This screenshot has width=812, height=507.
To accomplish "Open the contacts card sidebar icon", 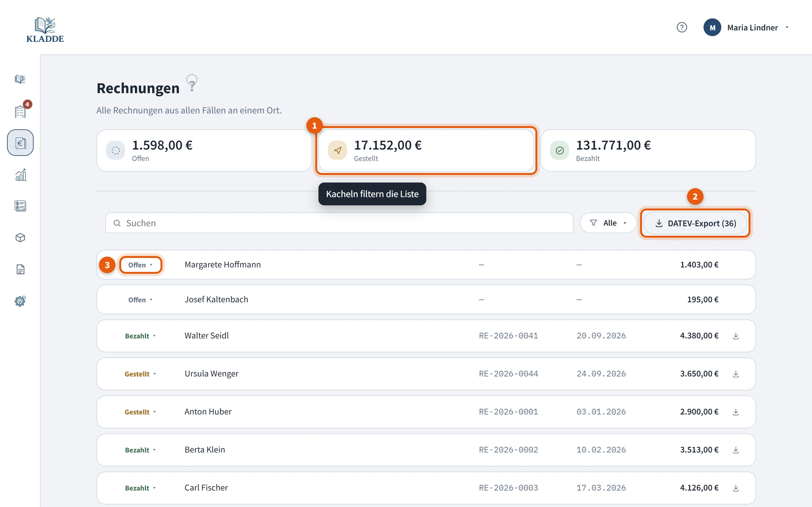I will pyautogui.click(x=20, y=206).
